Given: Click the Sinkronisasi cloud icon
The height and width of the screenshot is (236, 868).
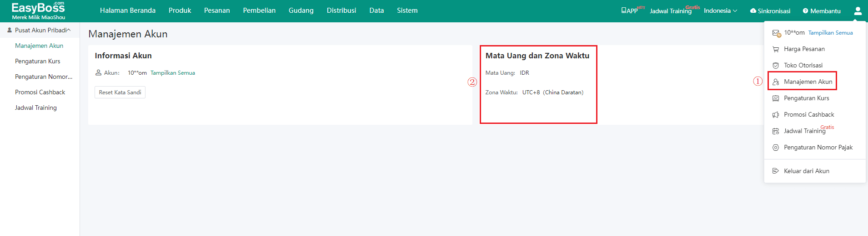Looking at the screenshot, I should pos(753,11).
